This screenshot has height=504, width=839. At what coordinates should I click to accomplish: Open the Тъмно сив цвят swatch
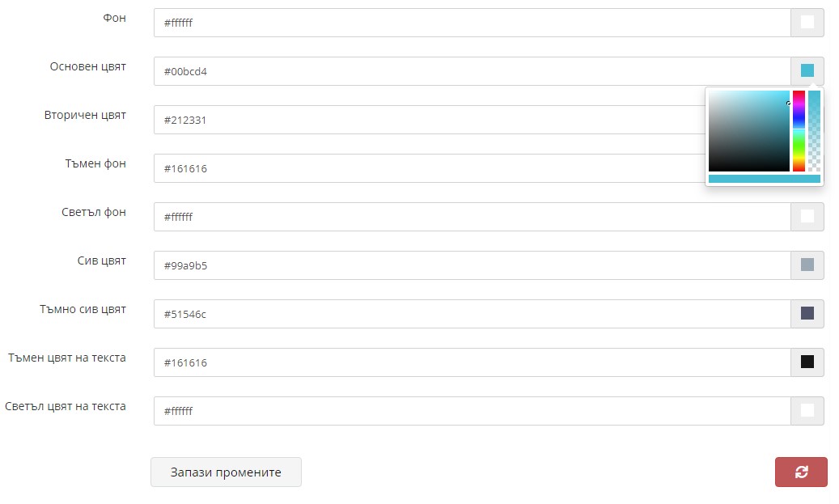click(807, 314)
